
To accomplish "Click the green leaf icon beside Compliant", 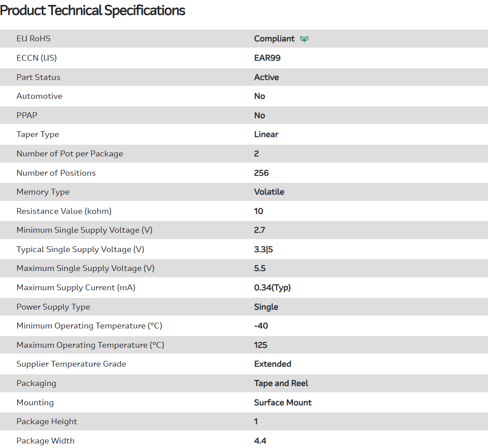I will coord(304,39).
